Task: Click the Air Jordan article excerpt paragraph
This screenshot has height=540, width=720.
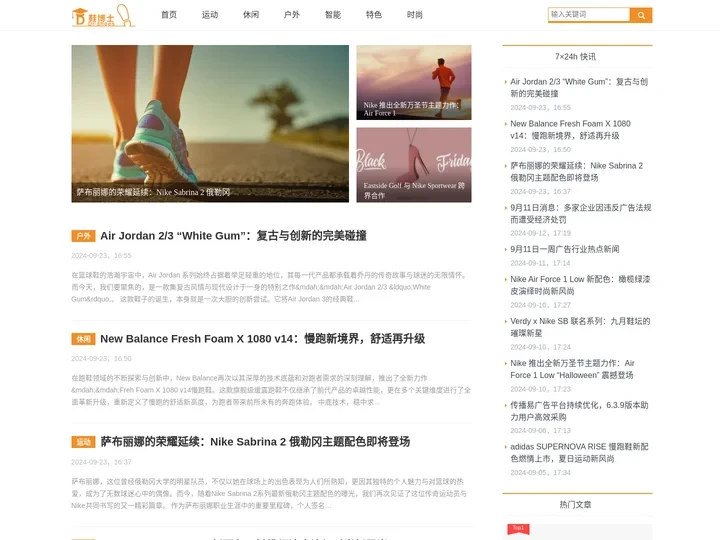Action: (270, 287)
